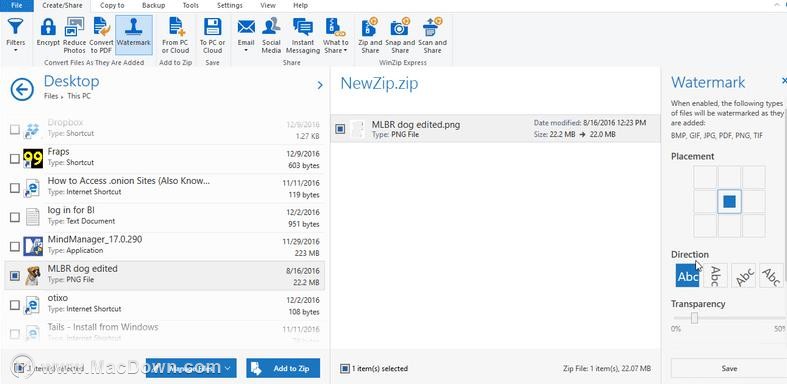Launch Scan and Share
This screenshot has height=384, width=787.
tap(432, 35)
